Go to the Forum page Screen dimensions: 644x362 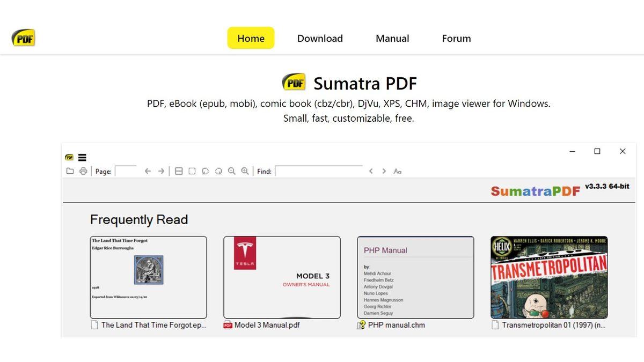456,39
